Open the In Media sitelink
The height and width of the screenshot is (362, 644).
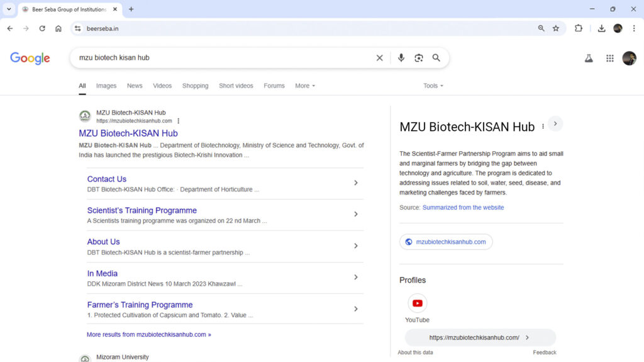pos(103,274)
